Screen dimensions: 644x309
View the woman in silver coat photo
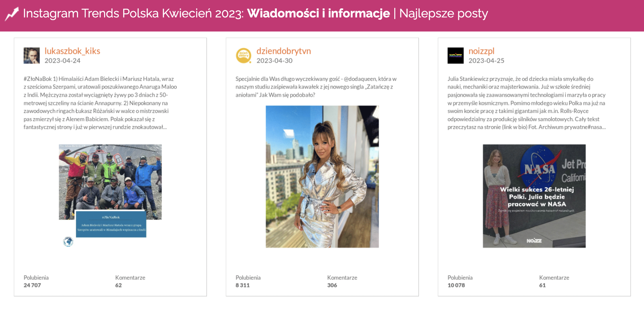point(322,177)
